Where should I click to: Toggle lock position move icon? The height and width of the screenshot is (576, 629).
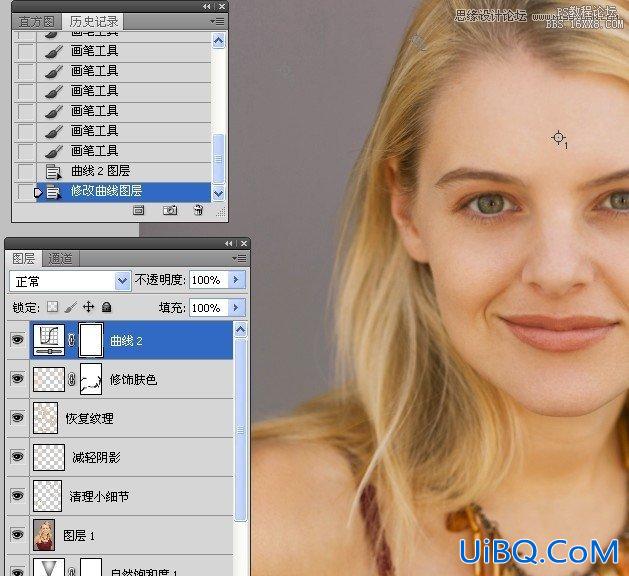(88, 307)
